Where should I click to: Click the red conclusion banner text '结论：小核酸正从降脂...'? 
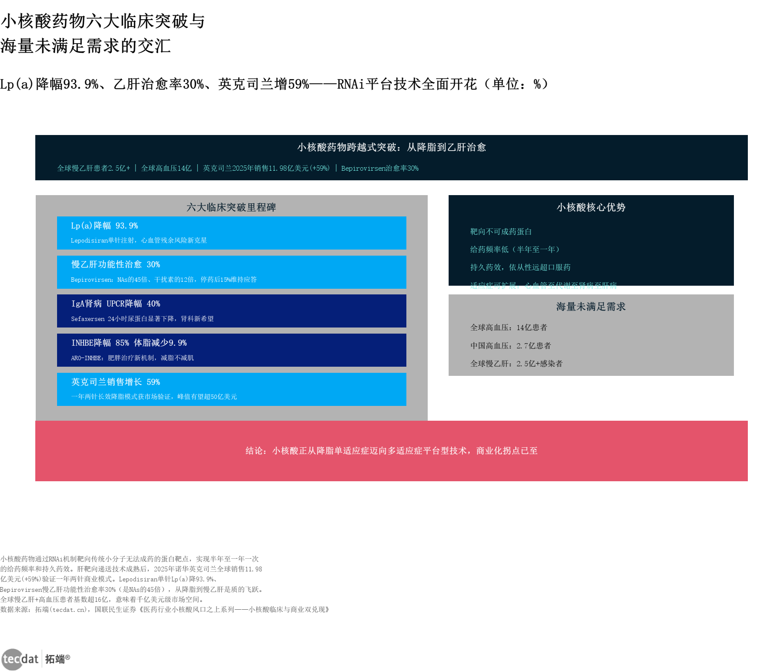click(392, 451)
